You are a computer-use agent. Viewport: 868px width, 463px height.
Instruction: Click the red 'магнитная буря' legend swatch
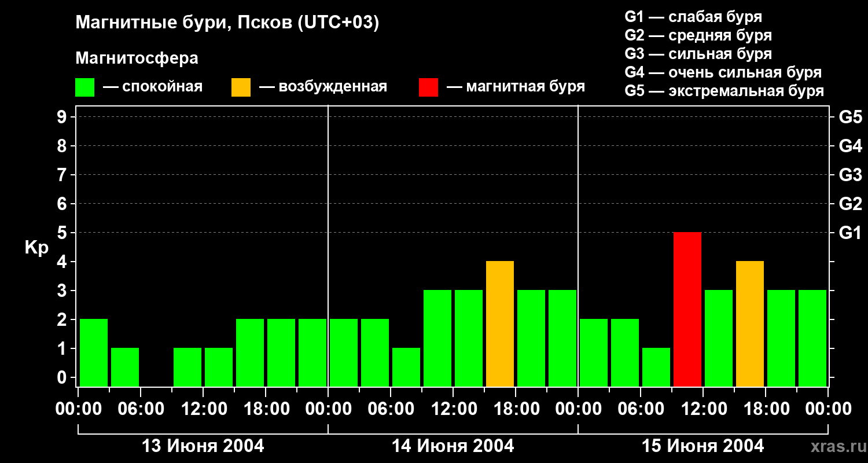428,87
